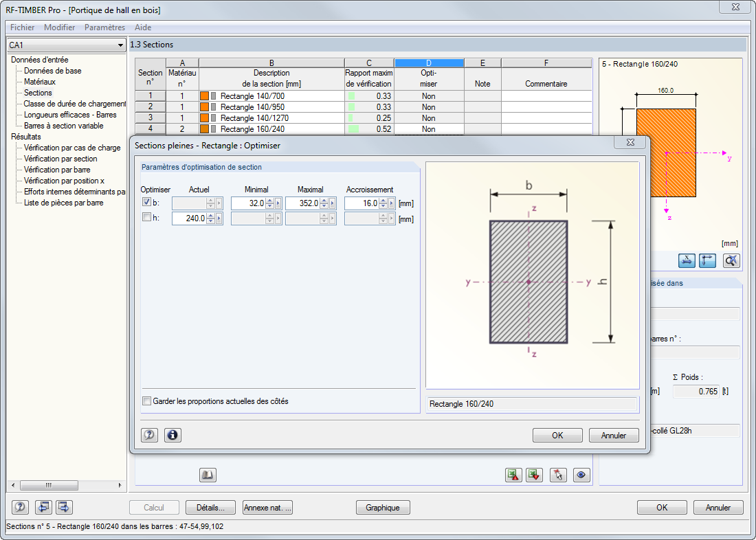
Task: Click the main window OK button
Action: 662,507
